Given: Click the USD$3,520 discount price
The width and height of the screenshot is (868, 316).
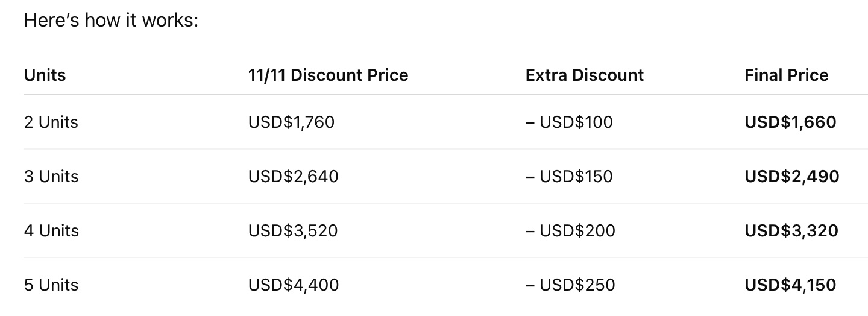Looking at the screenshot, I should coord(293,231).
